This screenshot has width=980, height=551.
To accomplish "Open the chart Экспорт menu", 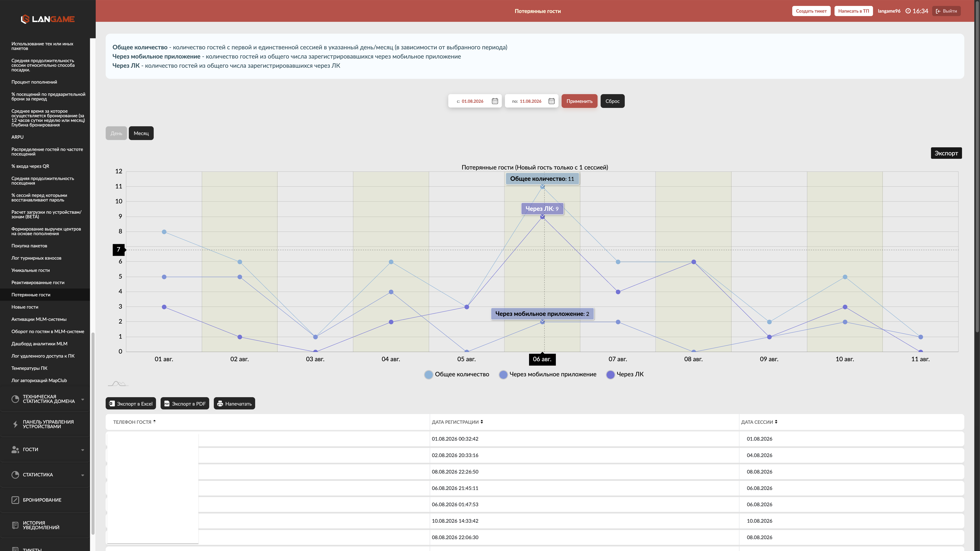I will (946, 153).
